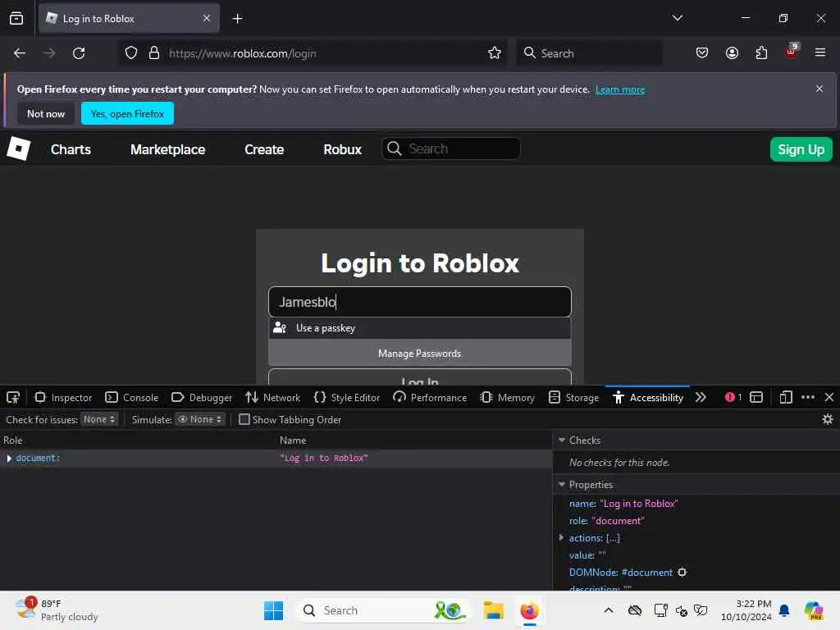Click the Pocket save icon
This screenshot has height=630, width=840.
pos(702,53)
